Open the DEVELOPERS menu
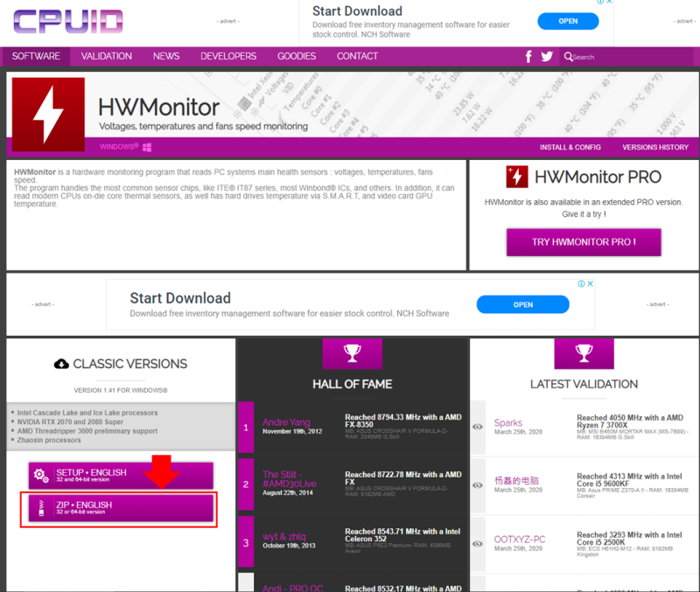The image size is (700, 592). 228,56
